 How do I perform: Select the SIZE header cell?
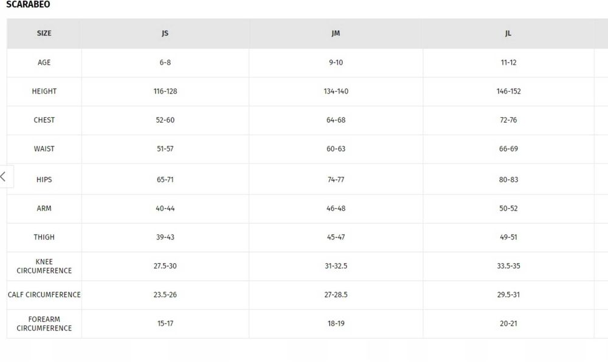click(44, 33)
